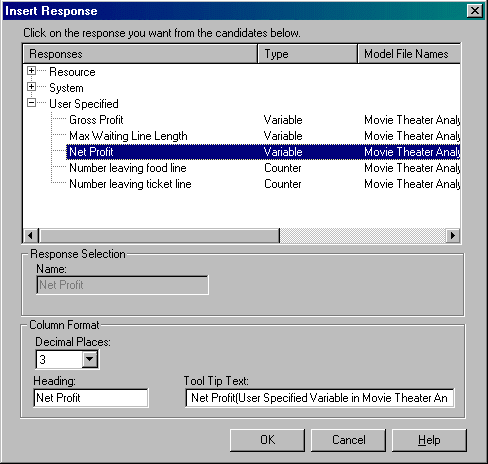Click Counter type in ticket line row

[x=283, y=184]
